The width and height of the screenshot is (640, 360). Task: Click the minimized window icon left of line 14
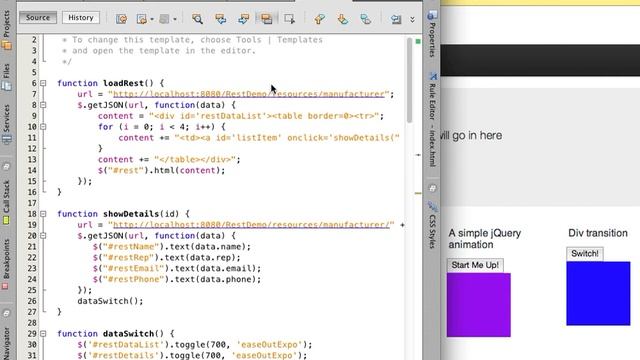(7, 167)
